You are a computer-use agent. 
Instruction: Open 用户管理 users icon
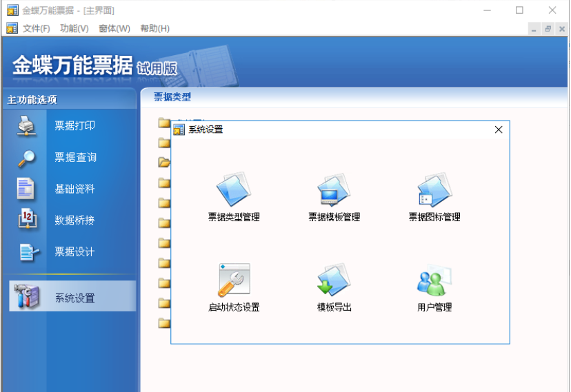click(434, 280)
